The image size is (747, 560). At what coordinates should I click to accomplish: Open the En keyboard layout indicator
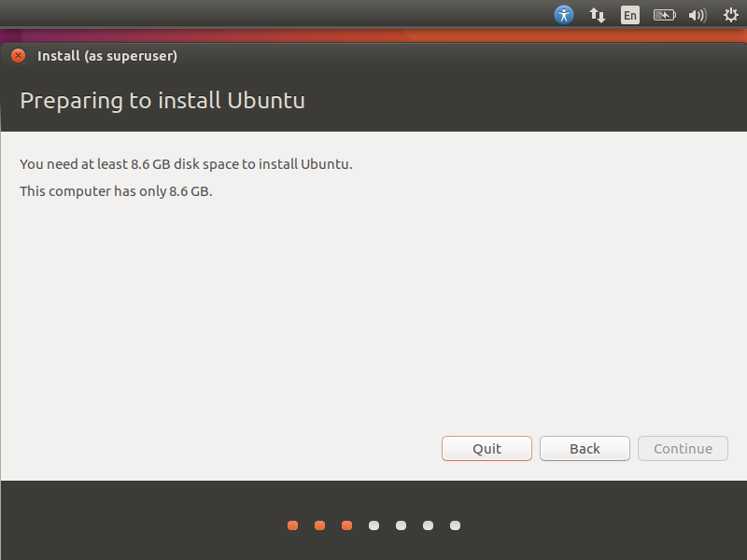point(629,15)
